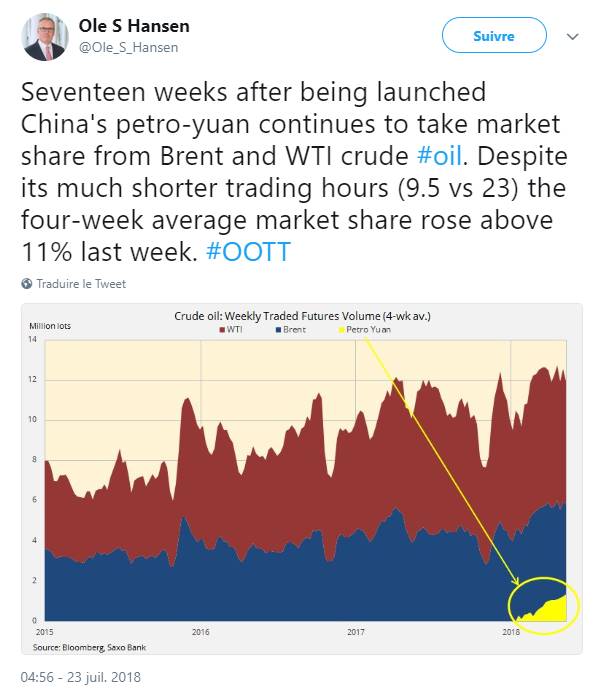Click the Million lots axis label

(x=50, y=326)
